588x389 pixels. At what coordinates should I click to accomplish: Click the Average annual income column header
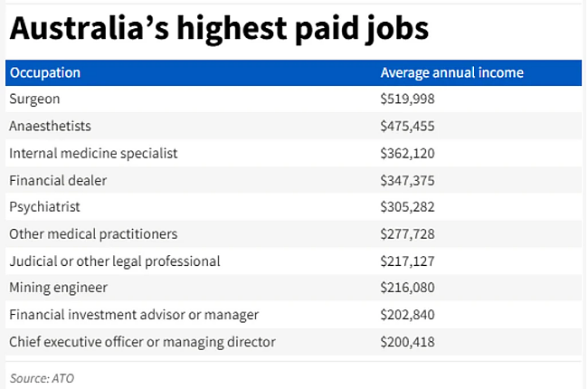tap(452, 72)
